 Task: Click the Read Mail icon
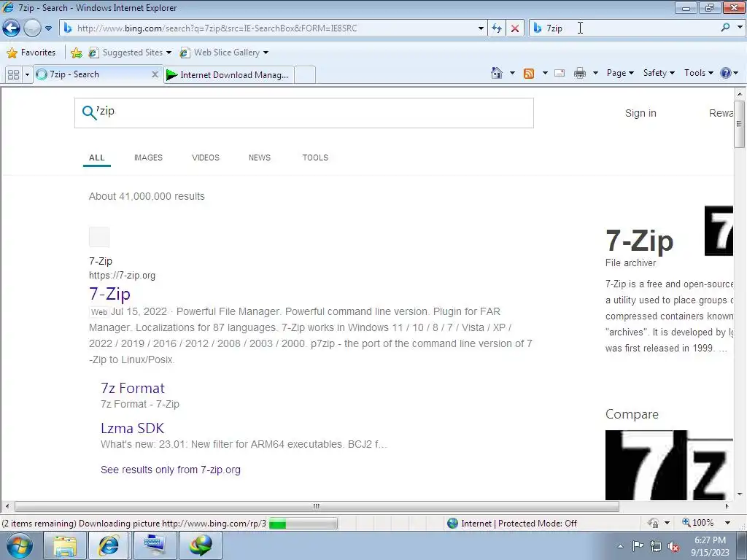(x=560, y=73)
